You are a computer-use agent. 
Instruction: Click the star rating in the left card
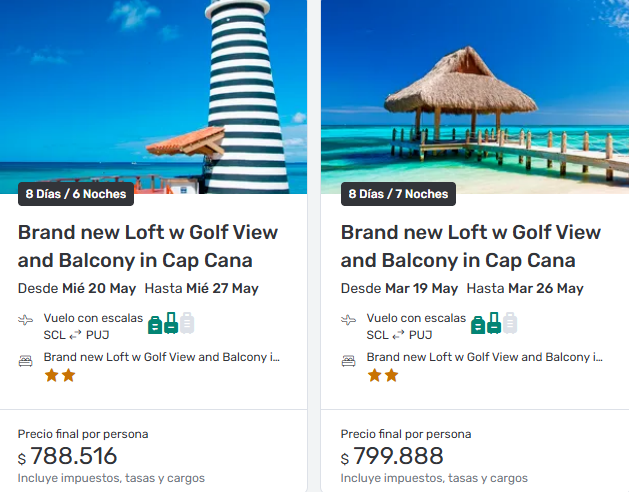click(60, 376)
